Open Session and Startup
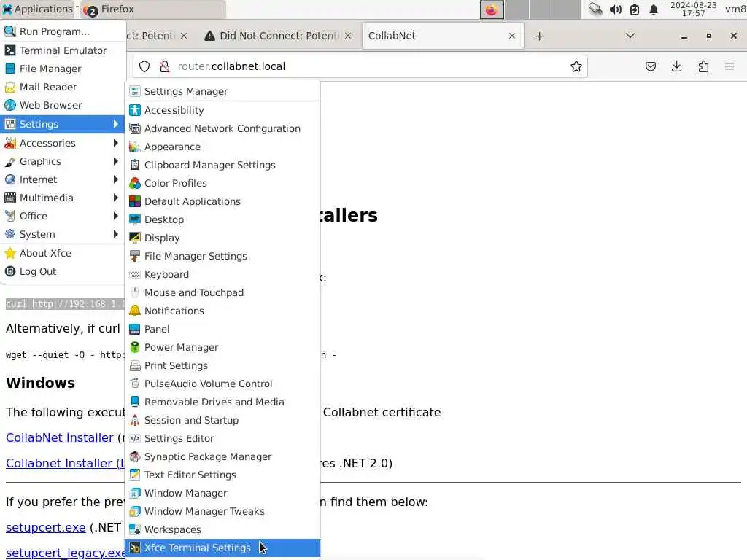This screenshot has height=560, width=747. [x=222, y=420]
